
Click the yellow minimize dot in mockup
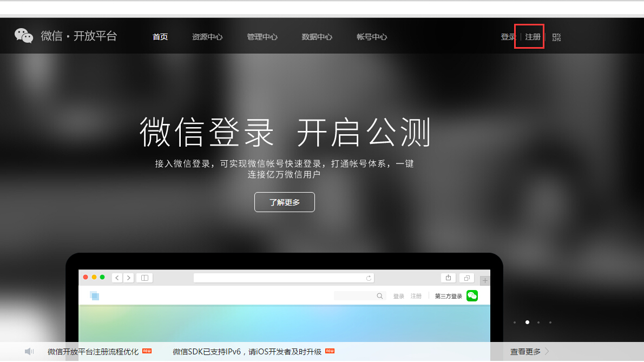click(94, 278)
